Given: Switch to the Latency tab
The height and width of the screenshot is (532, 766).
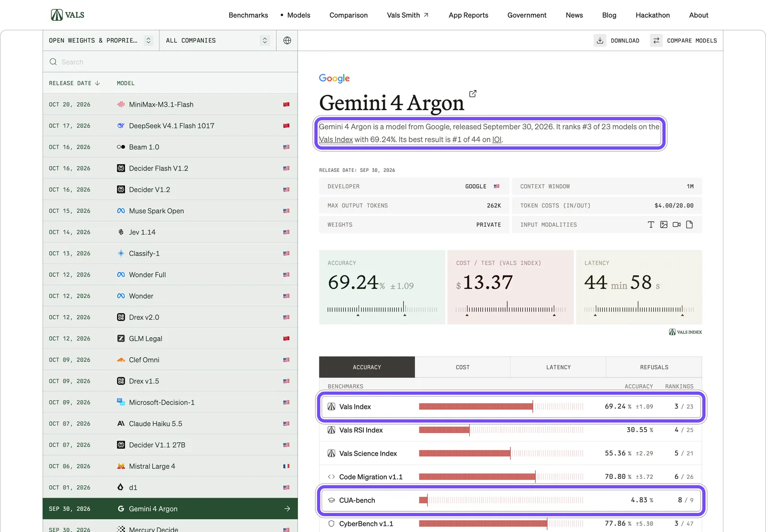Looking at the screenshot, I should 558,367.
